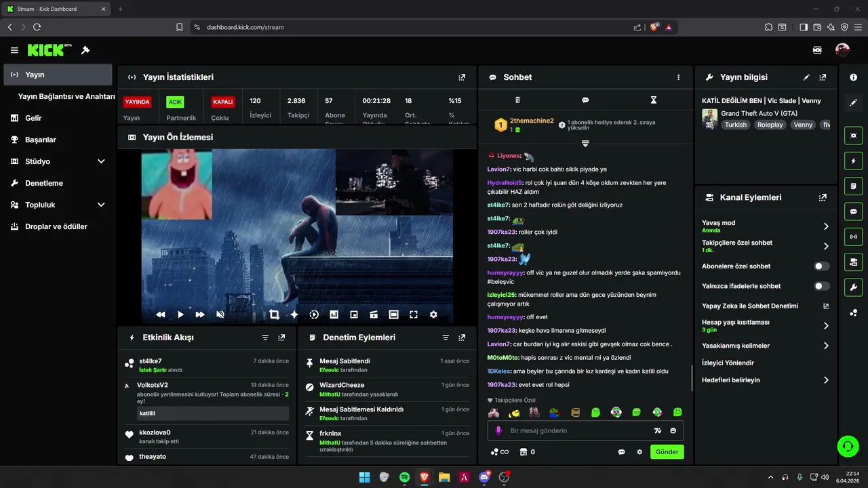This screenshot has width=868, height=488.
Task: Open Takipçilere özel sohbet options
Action: click(826, 246)
